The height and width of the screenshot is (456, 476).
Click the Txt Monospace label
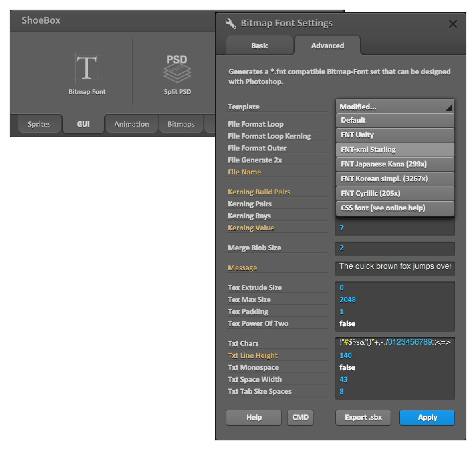253,368
